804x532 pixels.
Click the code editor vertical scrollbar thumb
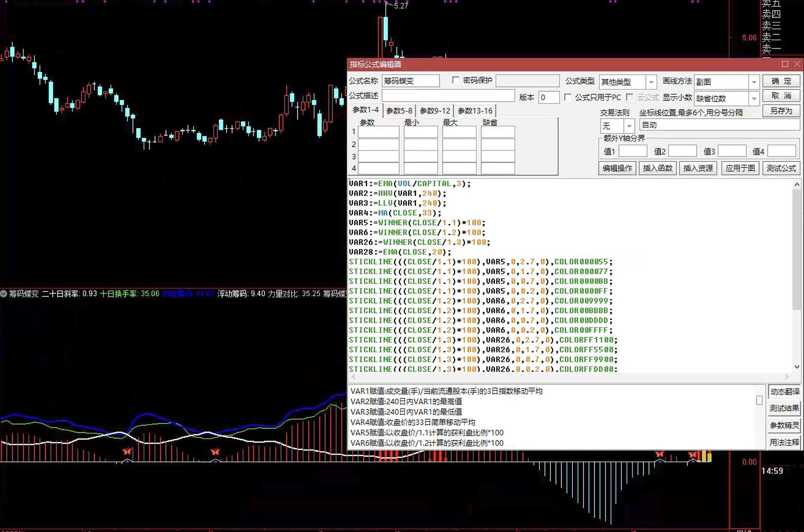(797, 249)
